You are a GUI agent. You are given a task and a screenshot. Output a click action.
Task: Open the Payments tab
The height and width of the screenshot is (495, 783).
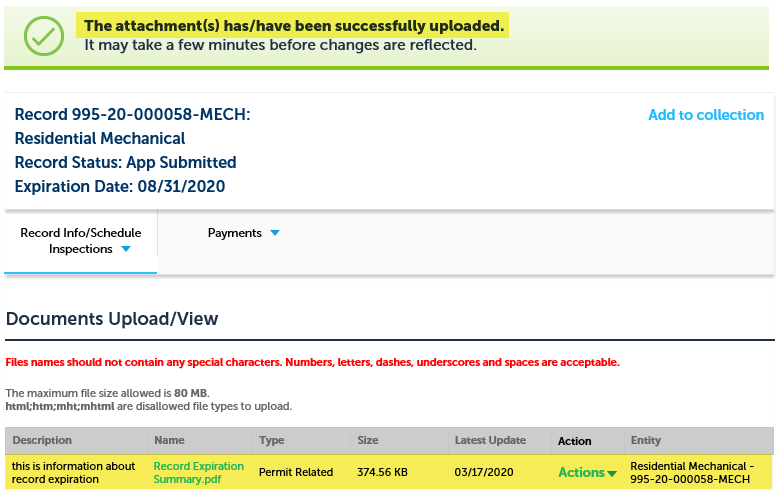(235, 233)
